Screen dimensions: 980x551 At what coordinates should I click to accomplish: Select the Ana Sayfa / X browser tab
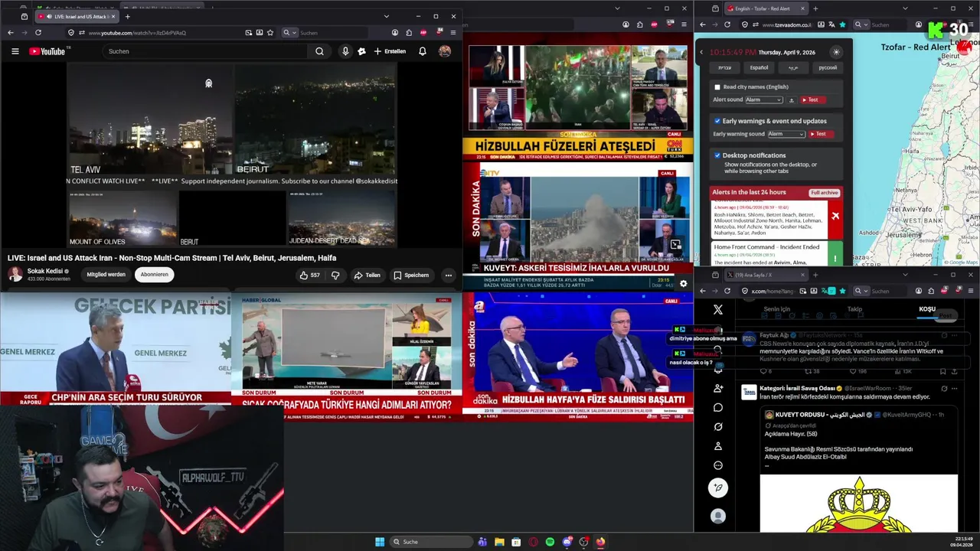coord(766,275)
